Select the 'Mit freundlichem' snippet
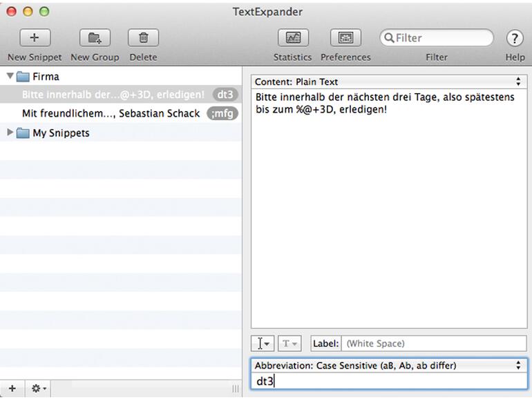This screenshot has height=399, width=532. click(111, 113)
